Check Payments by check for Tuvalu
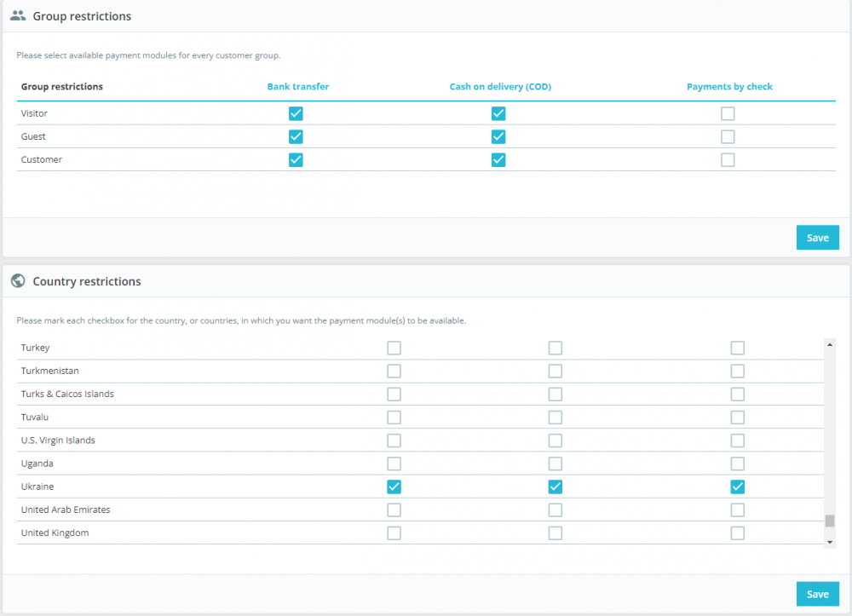 point(737,417)
